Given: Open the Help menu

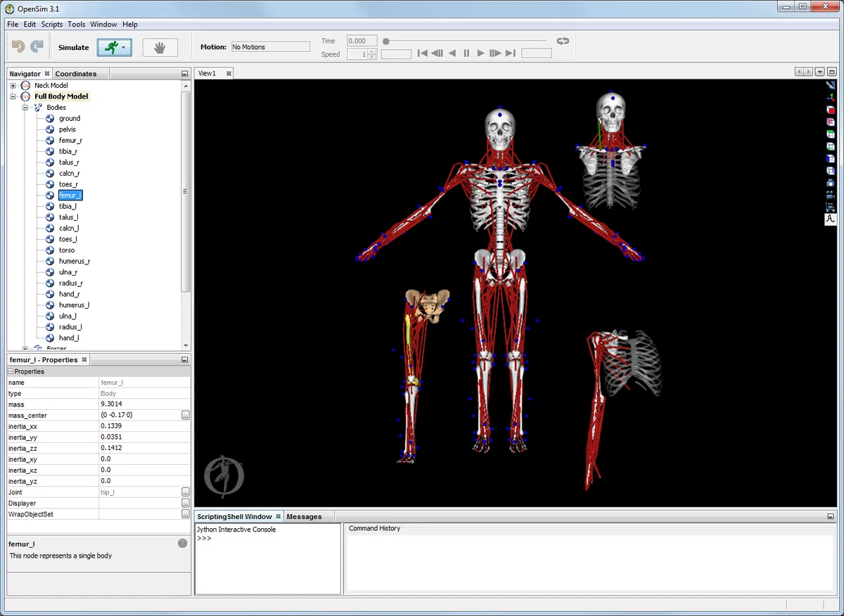Looking at the screenshot, I should tap(130, 24).
